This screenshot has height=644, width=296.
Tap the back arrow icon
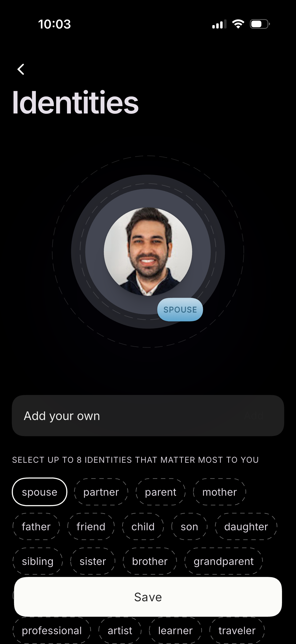21,69
